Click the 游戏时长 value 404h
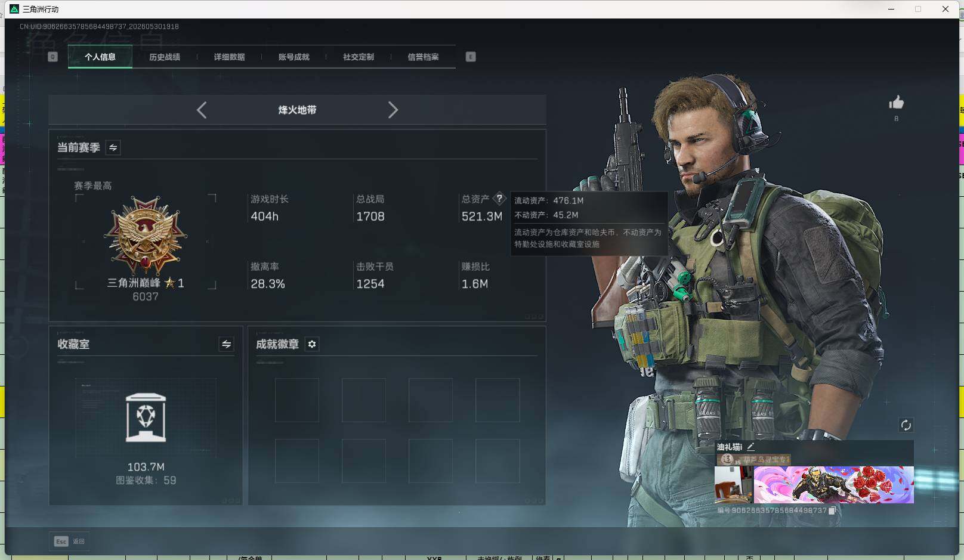This screenshot has height=560, width=964. pos(265,216)
